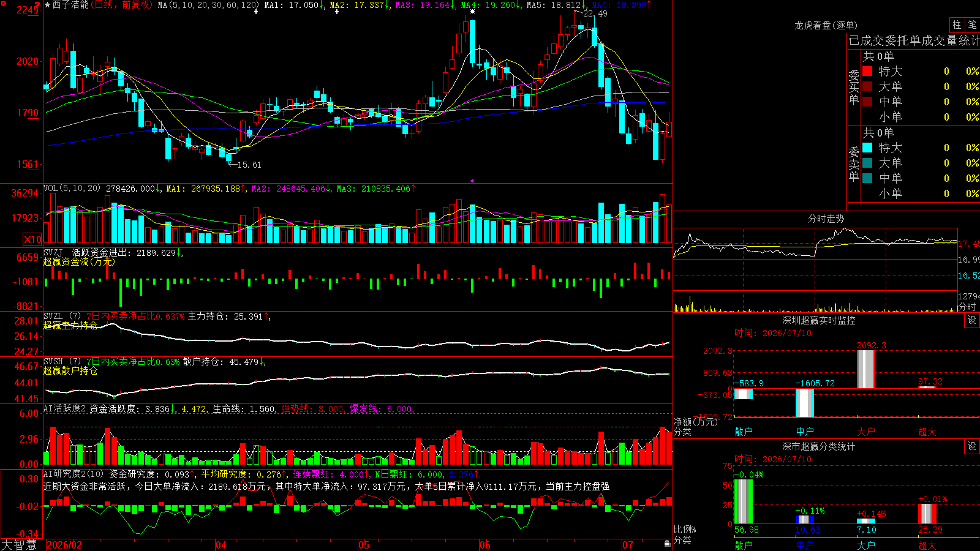This screenshot has width=980, height=551.
Task: Select the 分时走势 panel title
Action: 826,219
